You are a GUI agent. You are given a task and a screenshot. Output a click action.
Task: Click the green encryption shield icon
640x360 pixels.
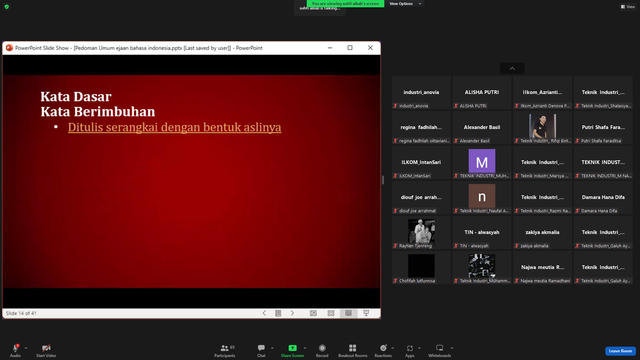coord(7,7)
